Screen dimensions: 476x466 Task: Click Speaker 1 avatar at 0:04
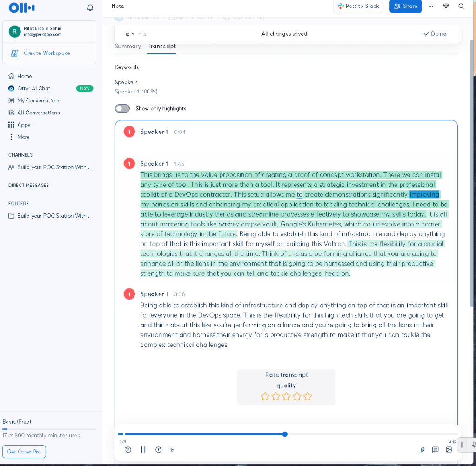click(129, 132)
